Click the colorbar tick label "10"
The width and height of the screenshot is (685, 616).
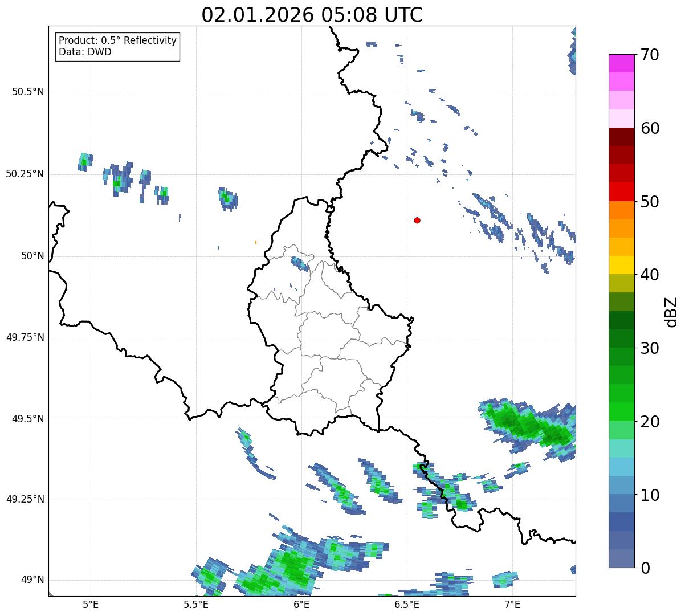point(649,495)
